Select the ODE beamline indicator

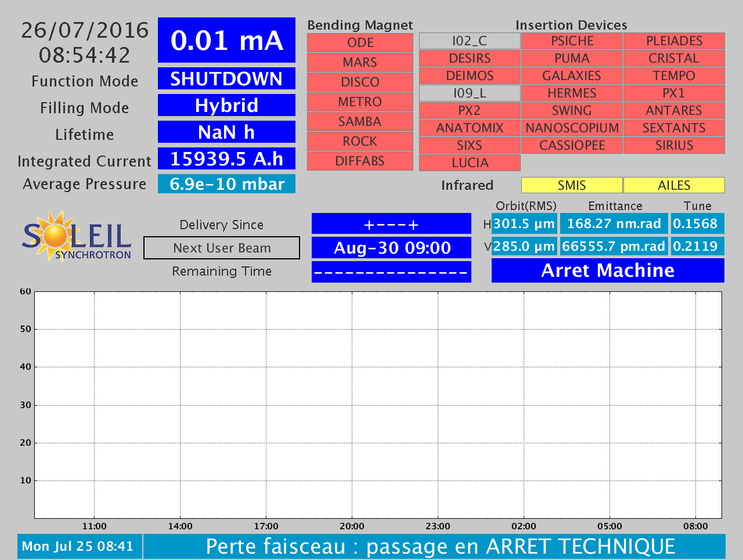[360, 43]
